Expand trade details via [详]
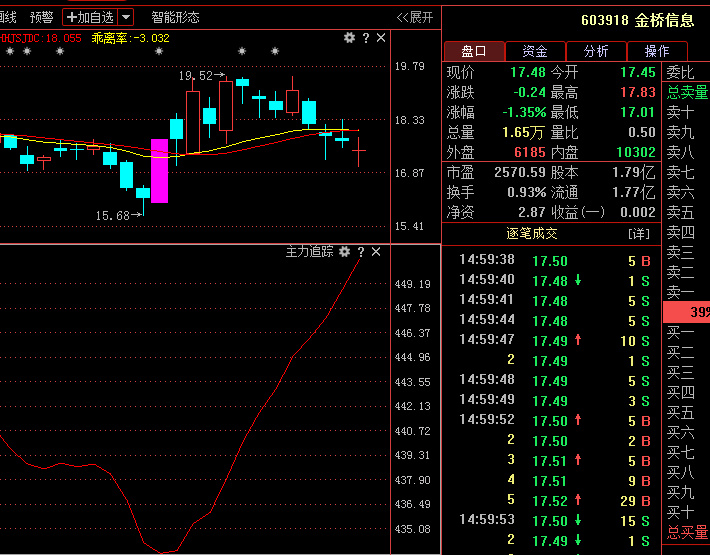Viewport: 710px width, 555px height. pos(638,234)
